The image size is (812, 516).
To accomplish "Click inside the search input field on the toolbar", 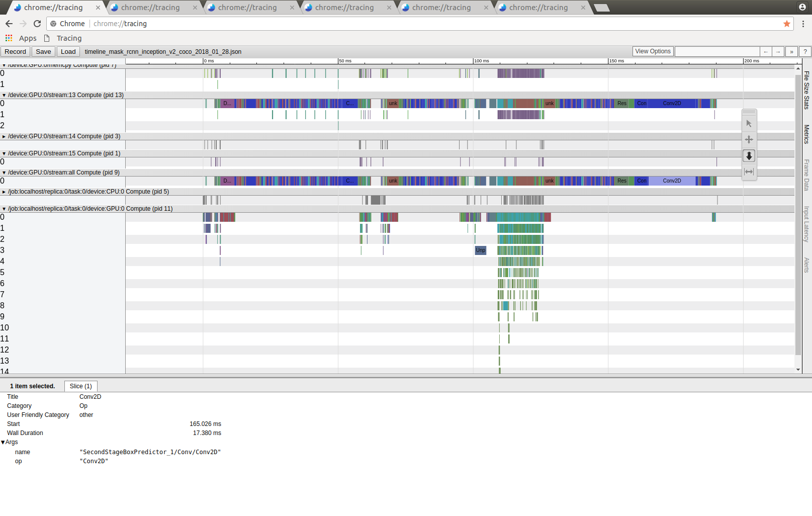I will click(x=717, y=51).
